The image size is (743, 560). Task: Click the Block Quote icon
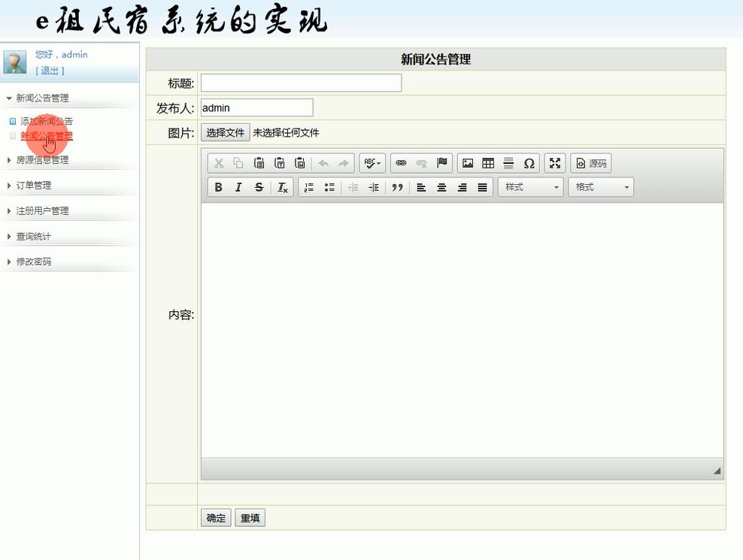point(398,187)
